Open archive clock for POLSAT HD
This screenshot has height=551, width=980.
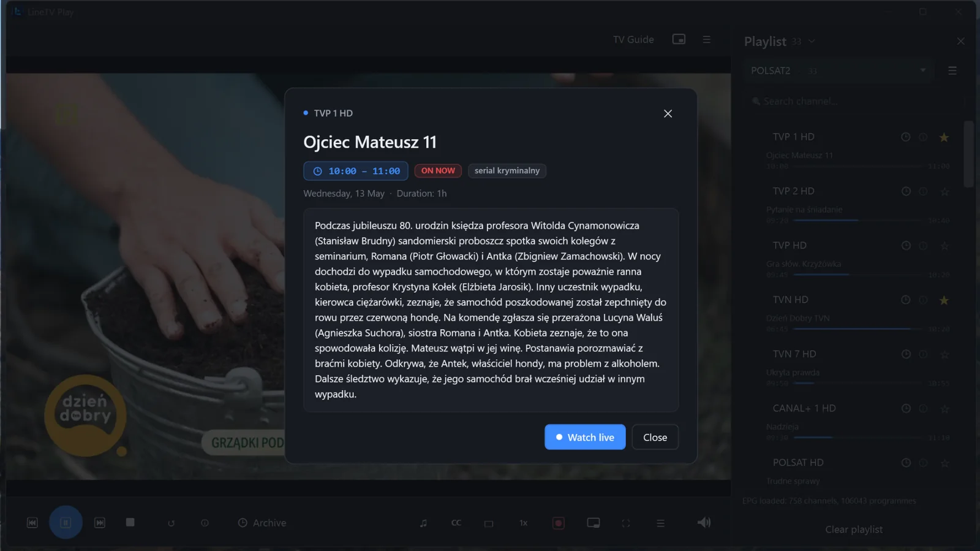coord(905,463)
